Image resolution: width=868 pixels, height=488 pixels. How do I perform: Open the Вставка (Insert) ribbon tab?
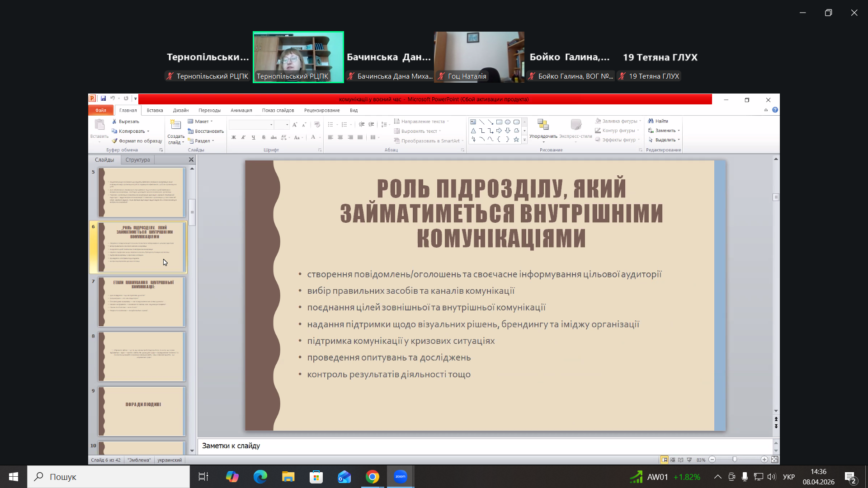155,110
